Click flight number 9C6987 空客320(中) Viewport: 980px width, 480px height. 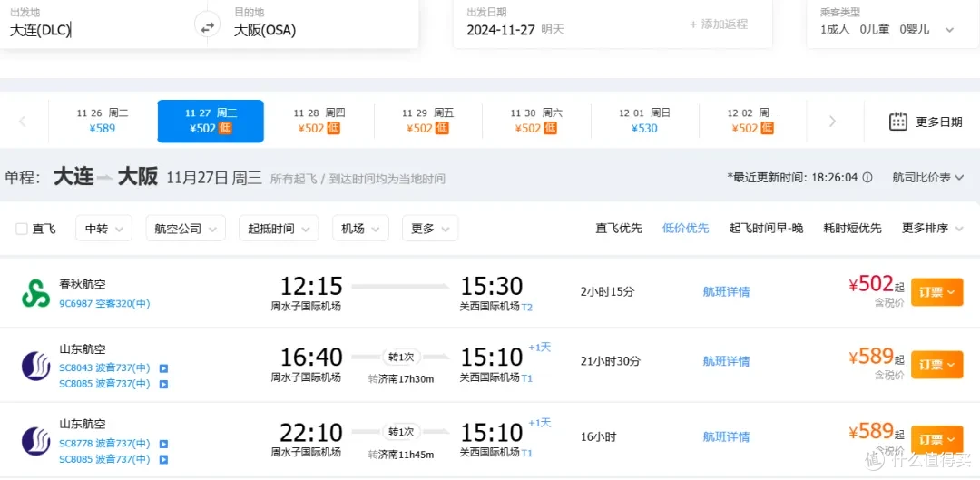tap(104, 304)
